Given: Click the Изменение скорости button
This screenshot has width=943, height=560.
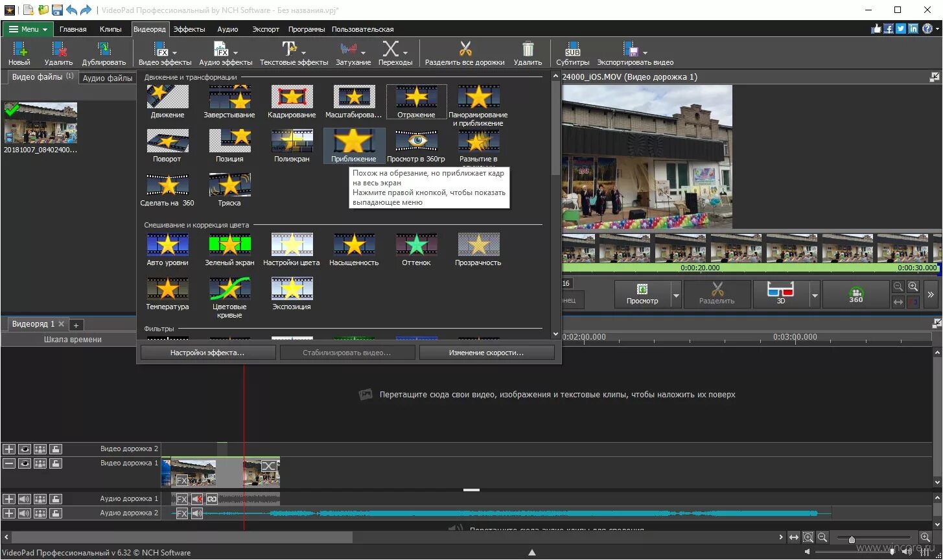Looking at the screenshot, I should (487, 353).
